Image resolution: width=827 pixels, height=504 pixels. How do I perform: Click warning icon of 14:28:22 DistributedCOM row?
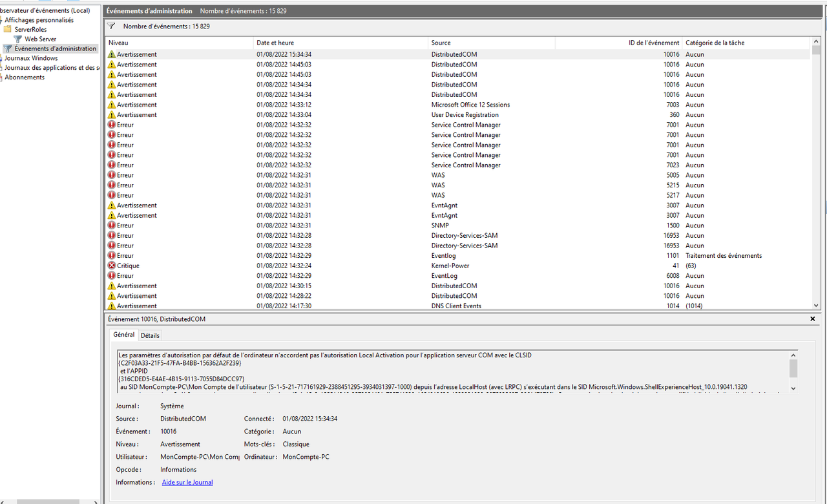112,296
